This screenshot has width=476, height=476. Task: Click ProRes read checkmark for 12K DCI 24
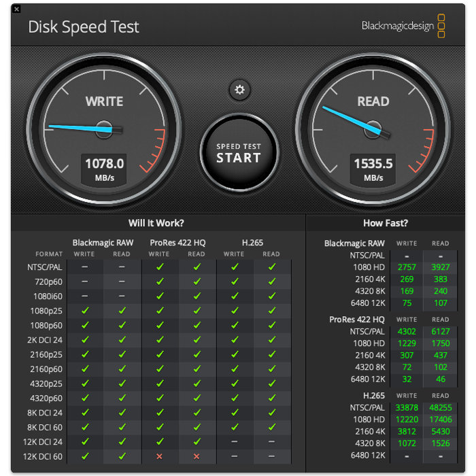tap(197, 441)
